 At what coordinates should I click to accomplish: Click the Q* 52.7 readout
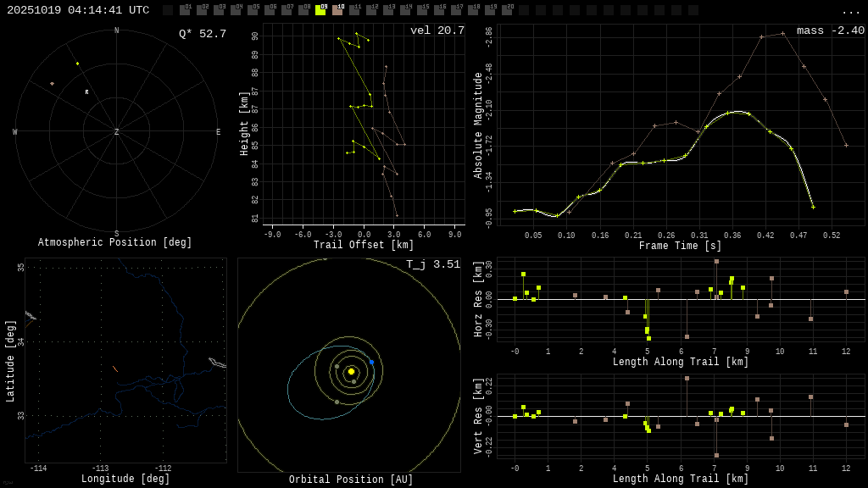[x=203, y=34]
